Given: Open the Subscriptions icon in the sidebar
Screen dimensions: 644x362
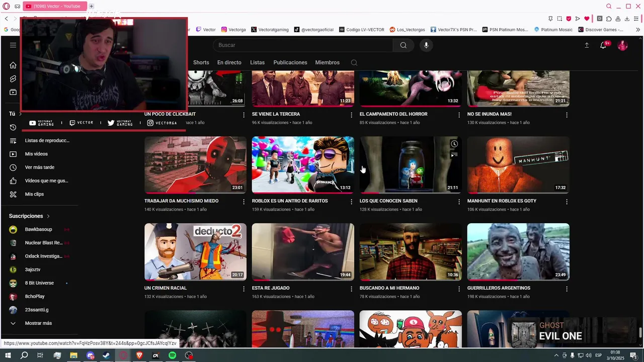Looking at the screenshot, I should 13,93.
